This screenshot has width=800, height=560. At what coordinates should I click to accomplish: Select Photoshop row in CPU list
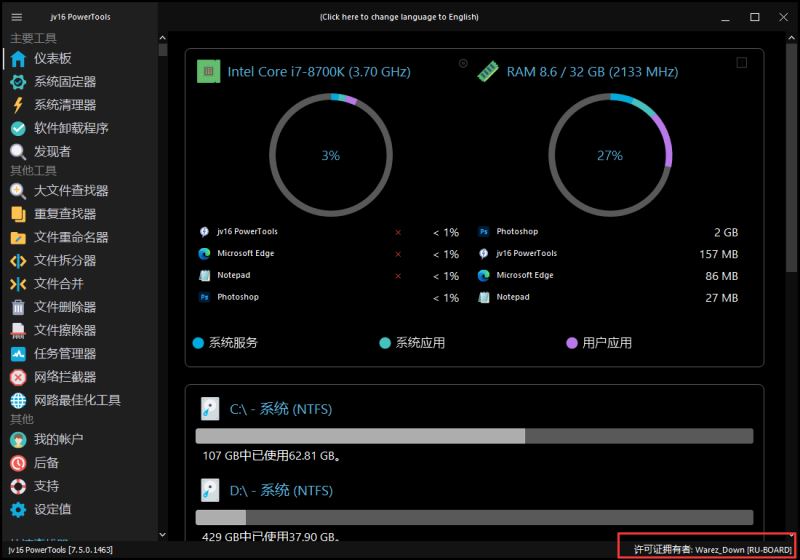click(329, 297)
